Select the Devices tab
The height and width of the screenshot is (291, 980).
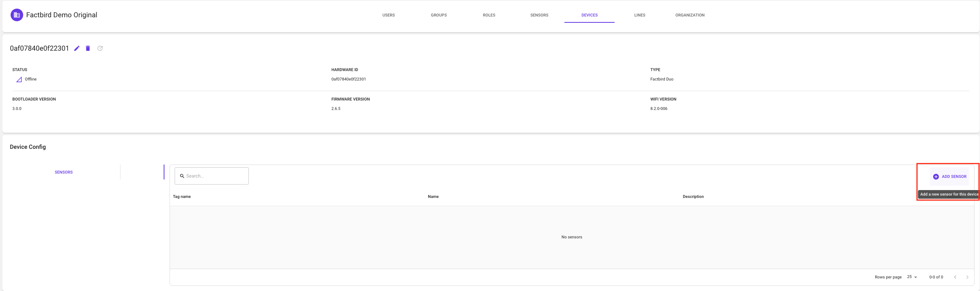[589, 15]
